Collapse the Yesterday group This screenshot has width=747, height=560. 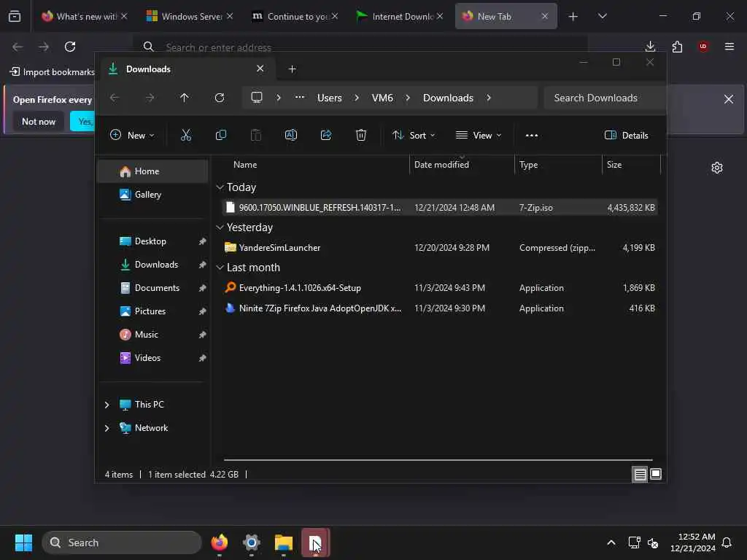[x=220, y=227]
